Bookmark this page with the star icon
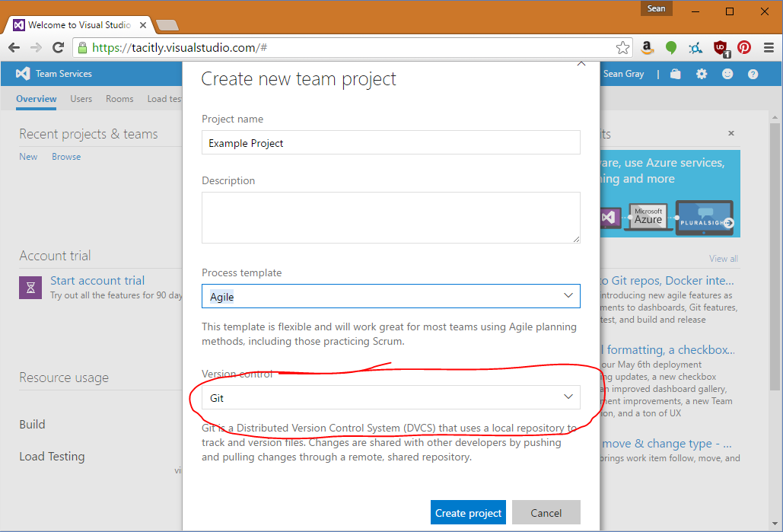The width and height of the screenshot is (783, 532). click(x=622, y=47)
